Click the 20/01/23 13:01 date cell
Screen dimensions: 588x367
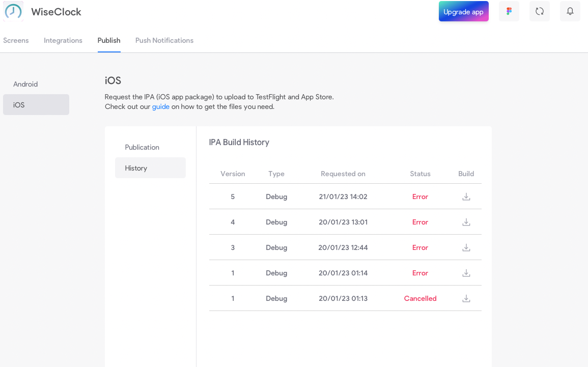point(343,222)
